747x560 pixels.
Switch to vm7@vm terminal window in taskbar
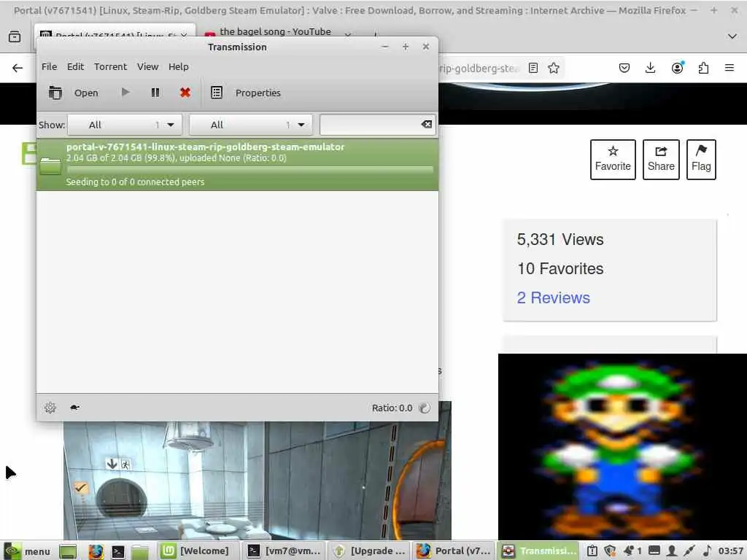pyautogui.click(x=284, y=551)
